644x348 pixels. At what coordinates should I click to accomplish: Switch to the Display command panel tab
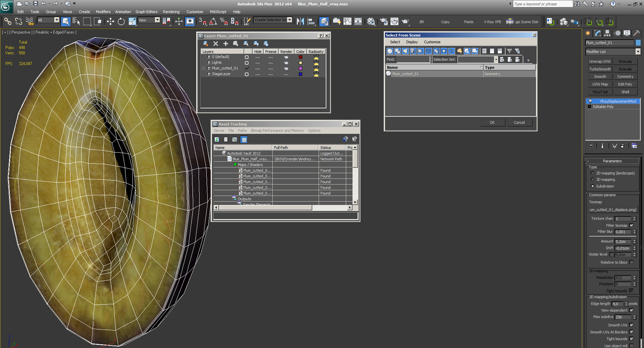(x=627, y=33)
